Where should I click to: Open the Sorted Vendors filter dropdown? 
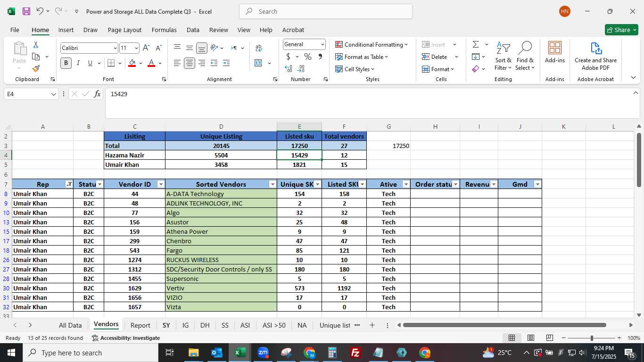pos(272,184)
